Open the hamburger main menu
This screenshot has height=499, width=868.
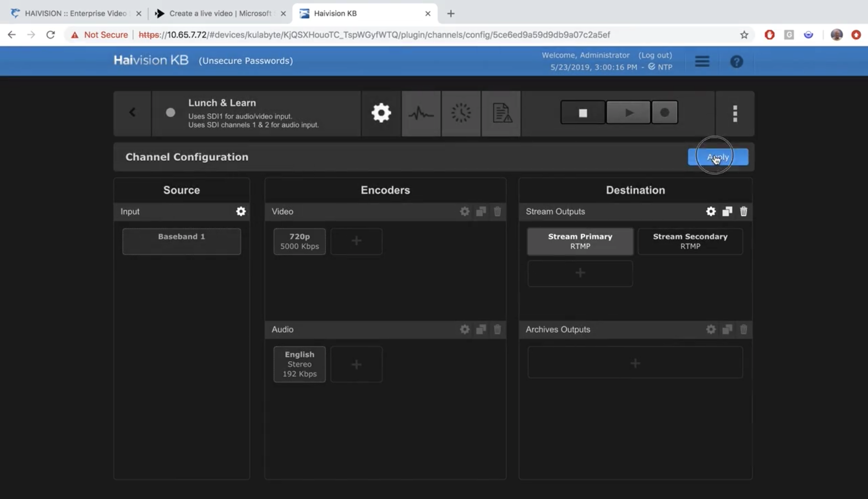point(702,61)
